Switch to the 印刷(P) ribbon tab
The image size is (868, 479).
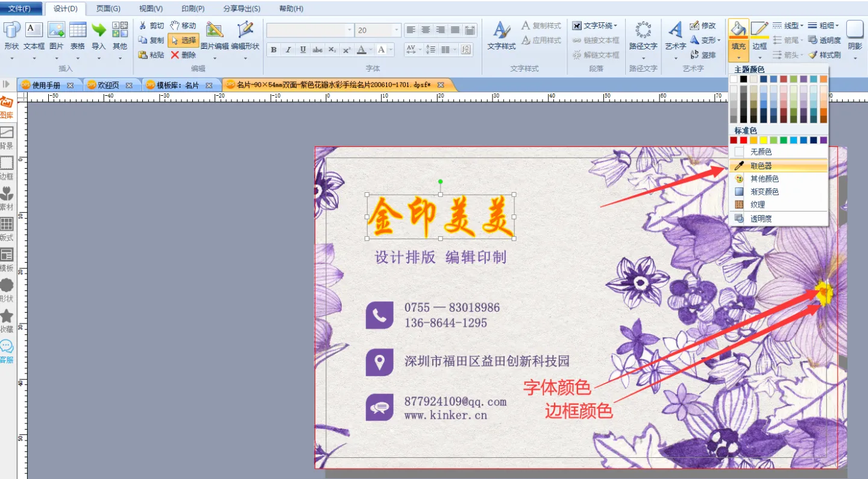pos(193,8)
